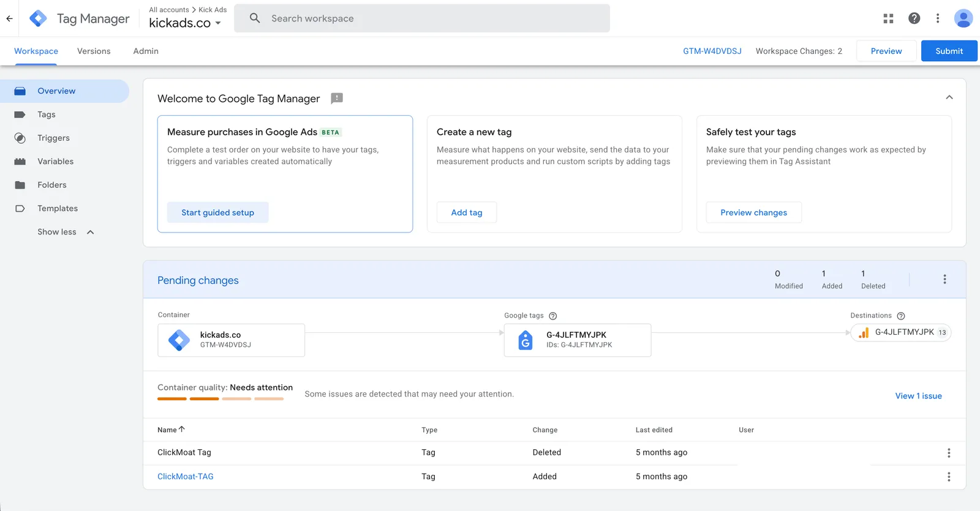
Task: Switch to the Versions tab
Action: click(x=94, y=51)
